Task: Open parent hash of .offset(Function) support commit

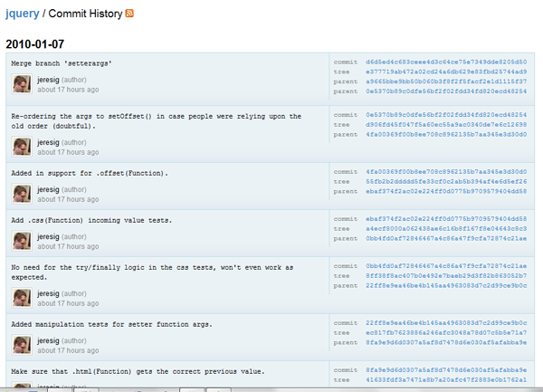Action: coord(446,191)
